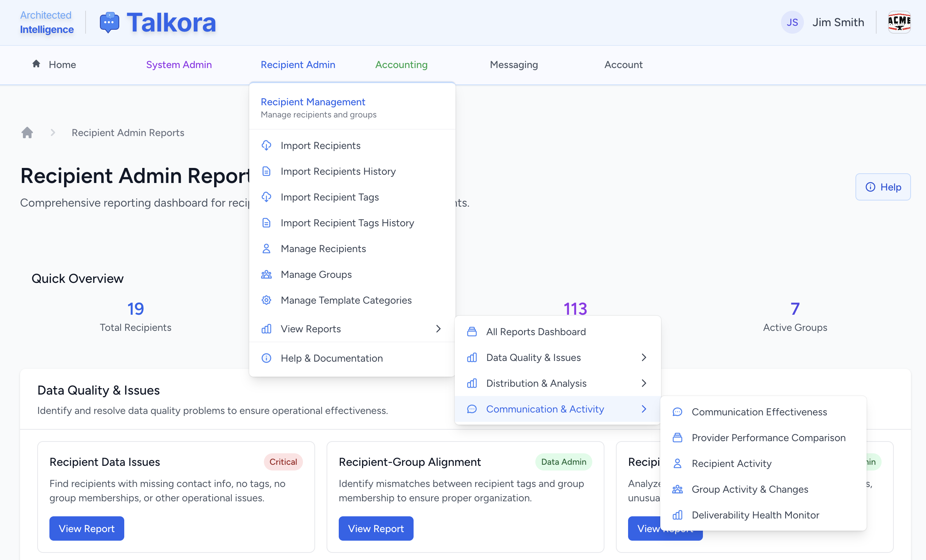Select the Manage Template Categories gear icon
Image resolution: width=926 pixels, height=560 pixels.
266,300
